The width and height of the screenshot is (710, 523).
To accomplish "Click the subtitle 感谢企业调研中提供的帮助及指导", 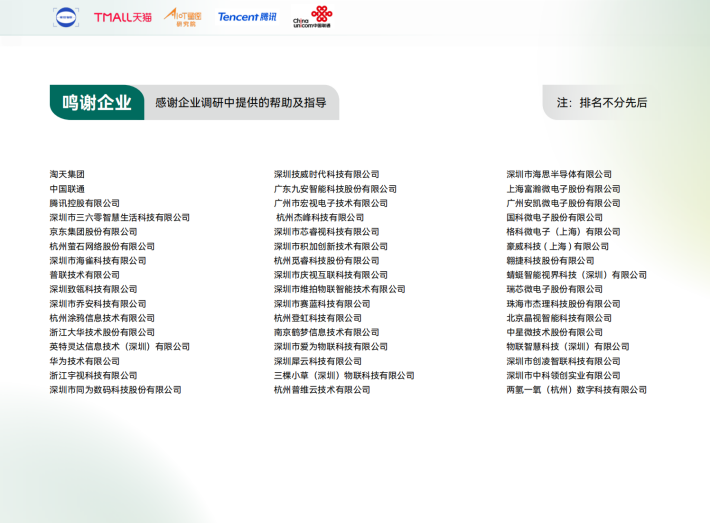I will pyautogui.click(x=240, y=102).
